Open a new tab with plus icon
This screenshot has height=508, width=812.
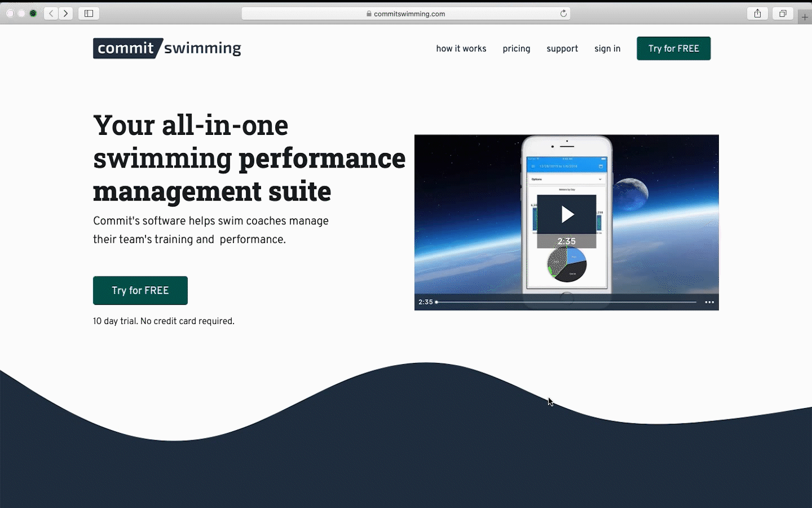point(805,17)
